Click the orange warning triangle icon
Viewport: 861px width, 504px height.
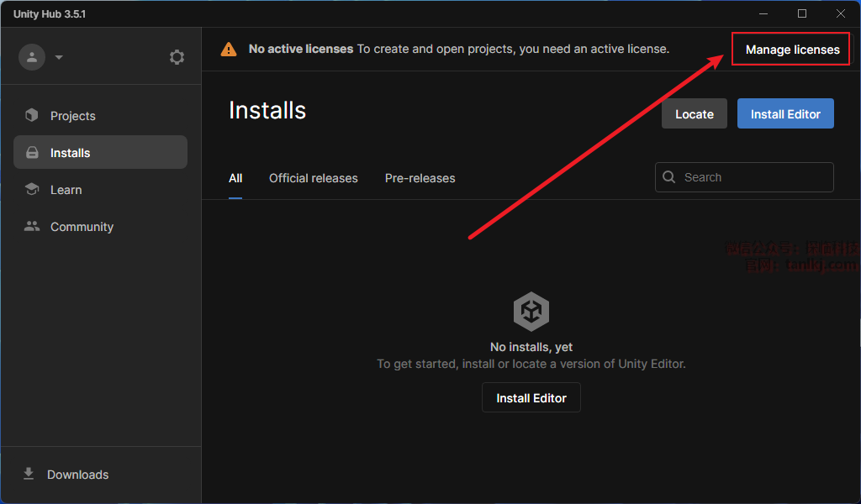click(229, 50)
